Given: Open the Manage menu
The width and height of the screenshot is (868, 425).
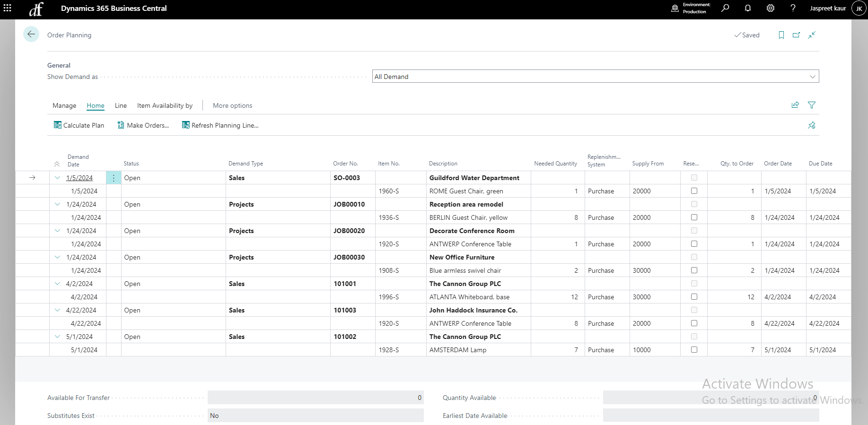Looking at the screenshot, I should [64, 105].
